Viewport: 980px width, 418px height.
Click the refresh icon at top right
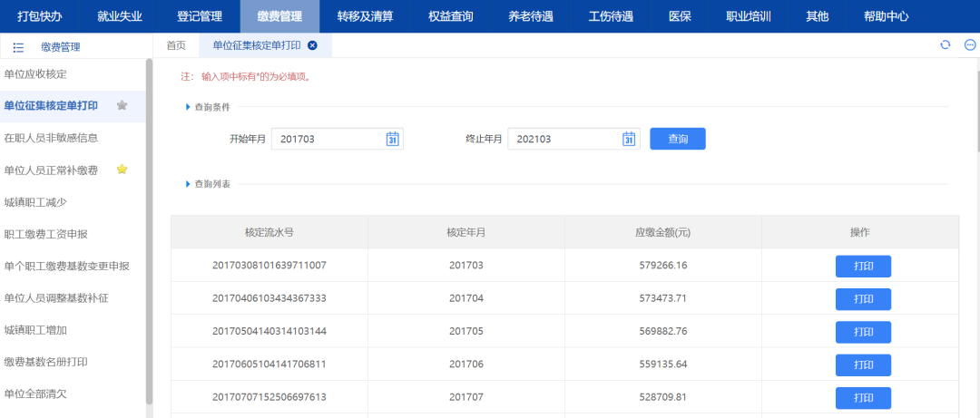pyautogui.click(x=945, y=45)
